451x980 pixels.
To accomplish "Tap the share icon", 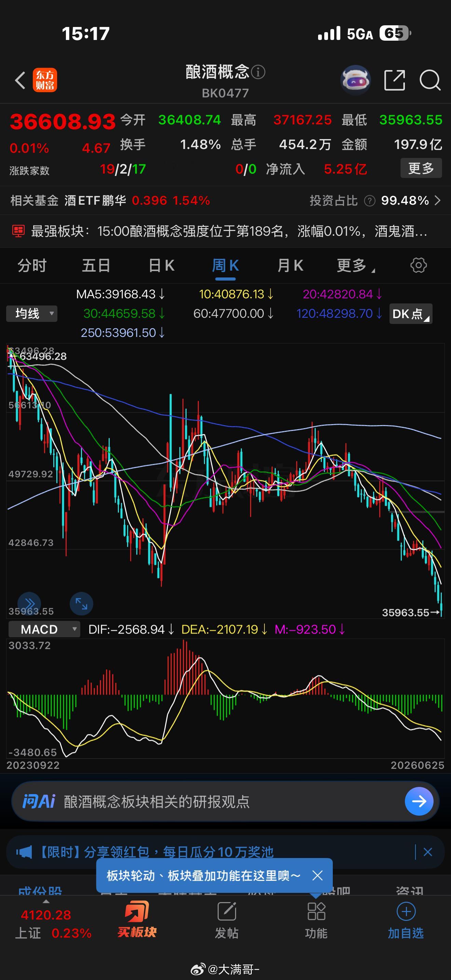I will pos(395,80).
